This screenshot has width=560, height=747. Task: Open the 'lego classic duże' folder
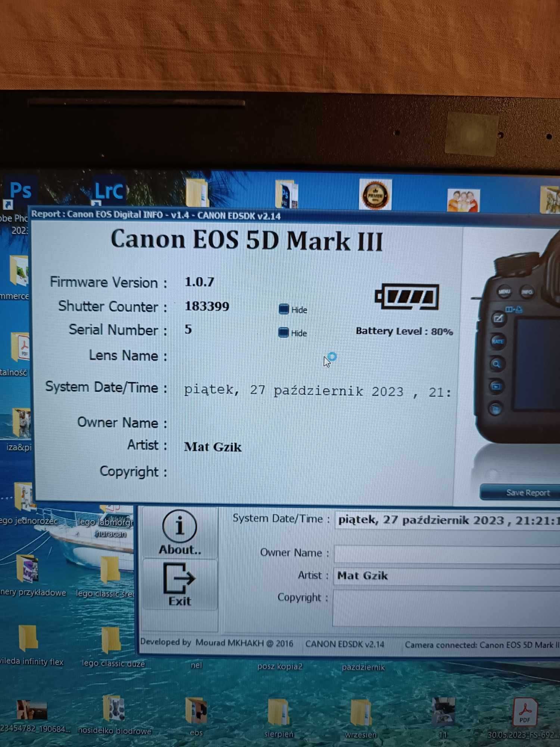click(112, 646)
